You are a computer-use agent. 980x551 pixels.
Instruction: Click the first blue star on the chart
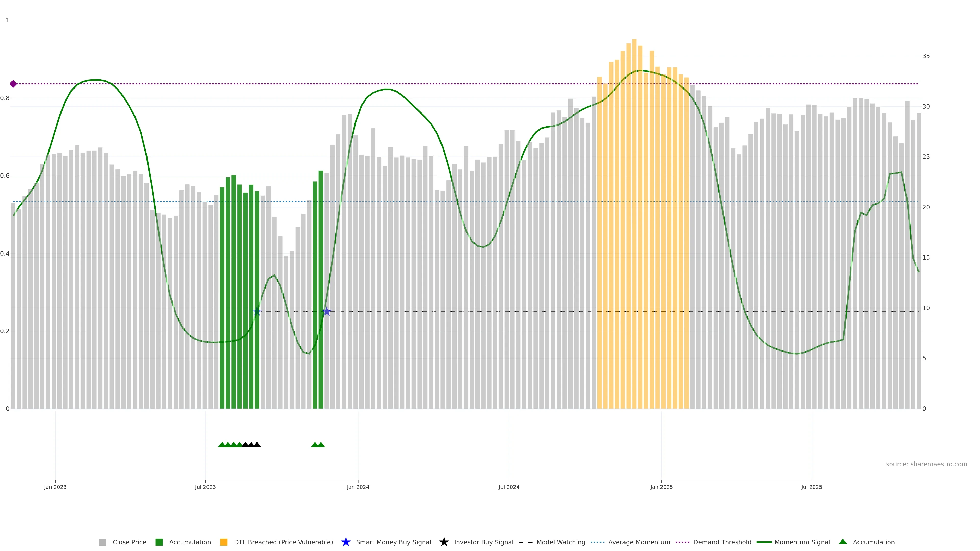pyautogui.click(x=257, y=311)
